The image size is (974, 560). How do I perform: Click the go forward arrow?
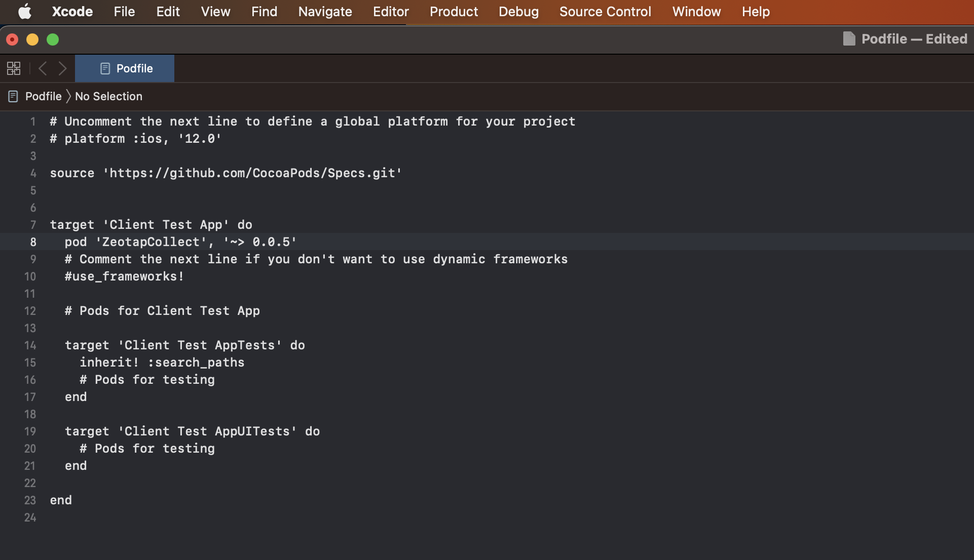coord(62,68)
